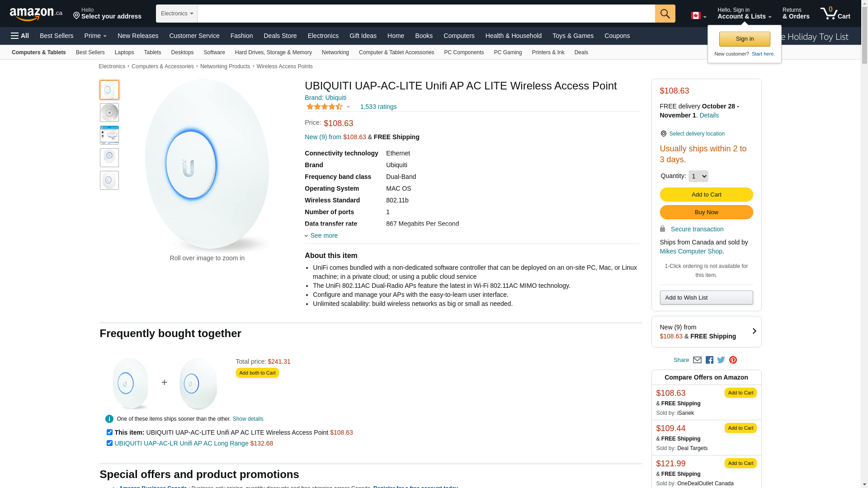Uncheck the 'This item' UAP-AC-LITE checkbox
868x488 pixels.
pos(109,432)
